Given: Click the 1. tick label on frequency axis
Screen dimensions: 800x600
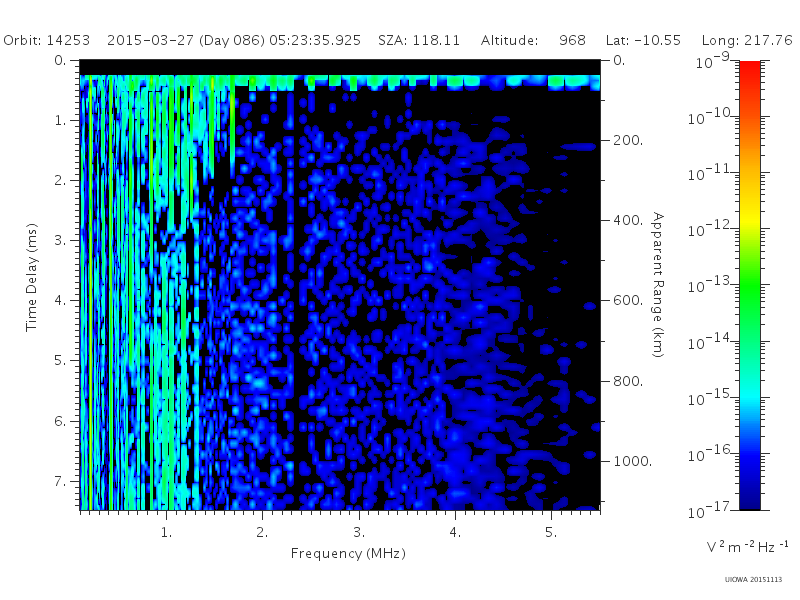Looking at the screenshot, I should coord(166,532).
